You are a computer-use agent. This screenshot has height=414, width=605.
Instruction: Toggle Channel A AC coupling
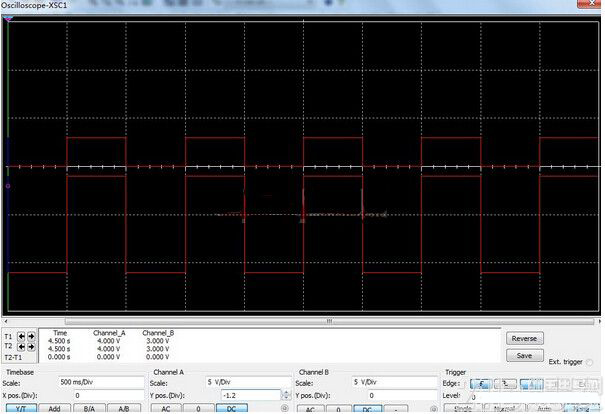click(x=165, y=409)
